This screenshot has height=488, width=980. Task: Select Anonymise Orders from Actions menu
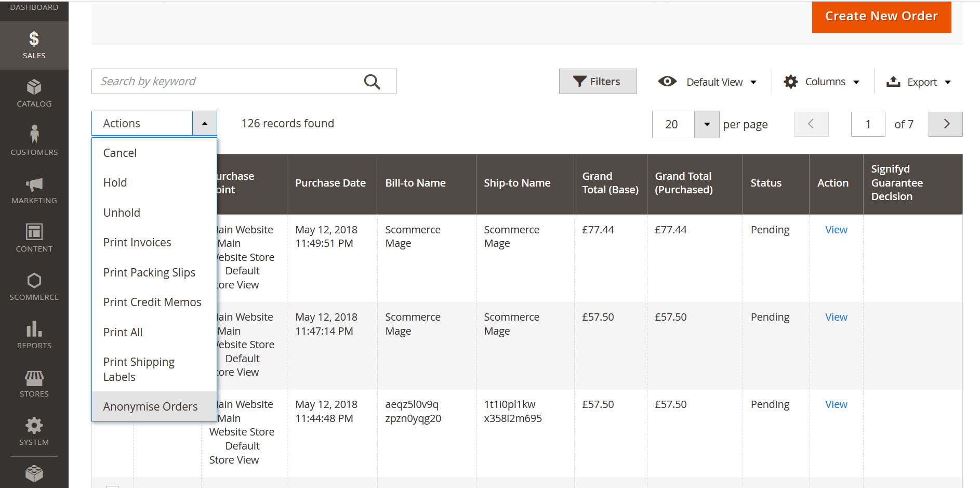tap(150, 406)
